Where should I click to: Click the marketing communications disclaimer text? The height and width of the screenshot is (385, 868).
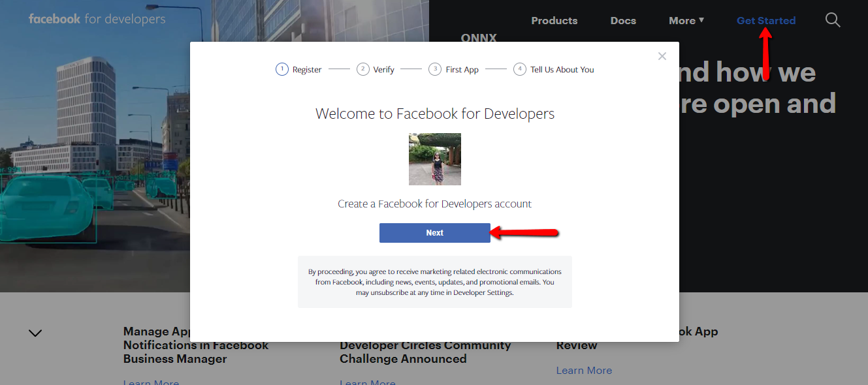[435, 282]
